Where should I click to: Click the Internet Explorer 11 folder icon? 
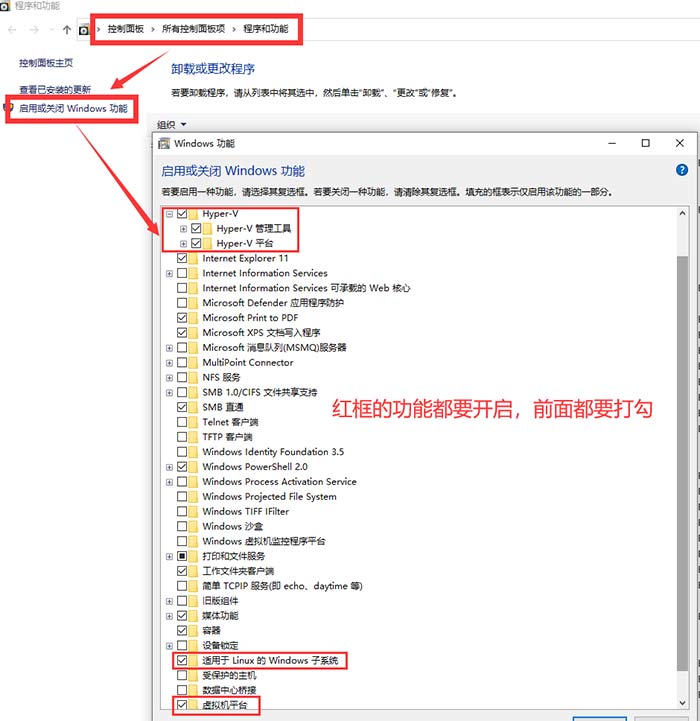pos(193,258)
